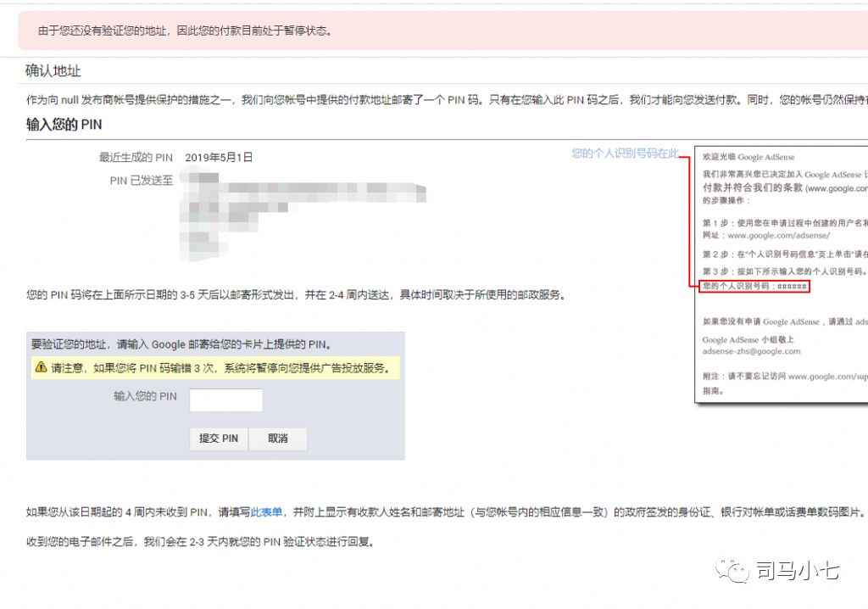Open the 此表单 form link
This screenshot has width=868, height=609.
point(267,512)
